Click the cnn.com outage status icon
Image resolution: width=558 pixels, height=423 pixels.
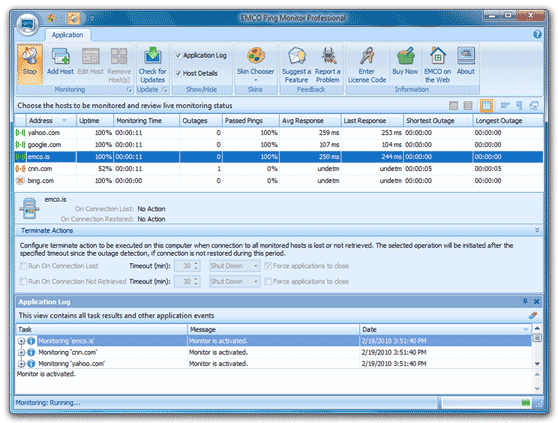[x=20, y=169]
